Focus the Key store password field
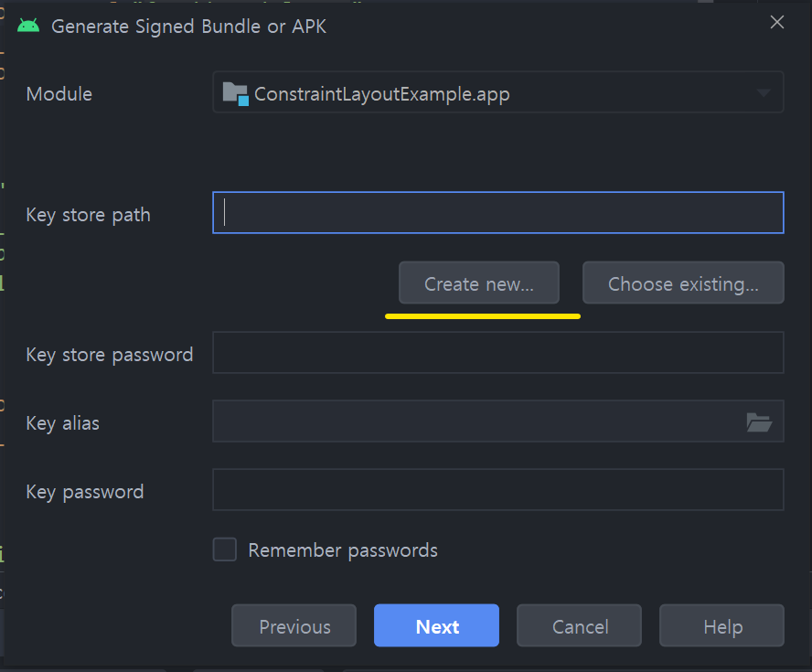812x672 pixels. click(x=498, y=353)
